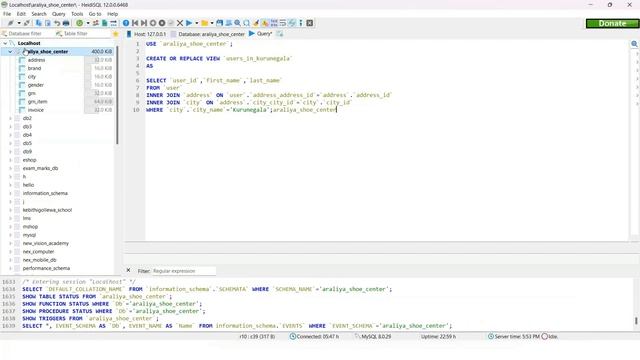
Task: Go to first row icon
Action: pos(135,23)
